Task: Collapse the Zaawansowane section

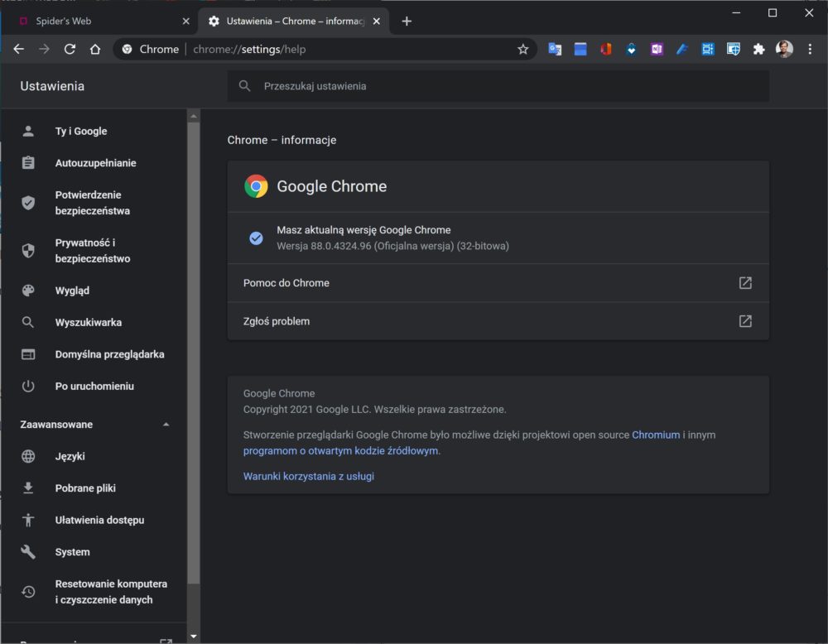Action: pyautogui.click(x=166, y=425)
